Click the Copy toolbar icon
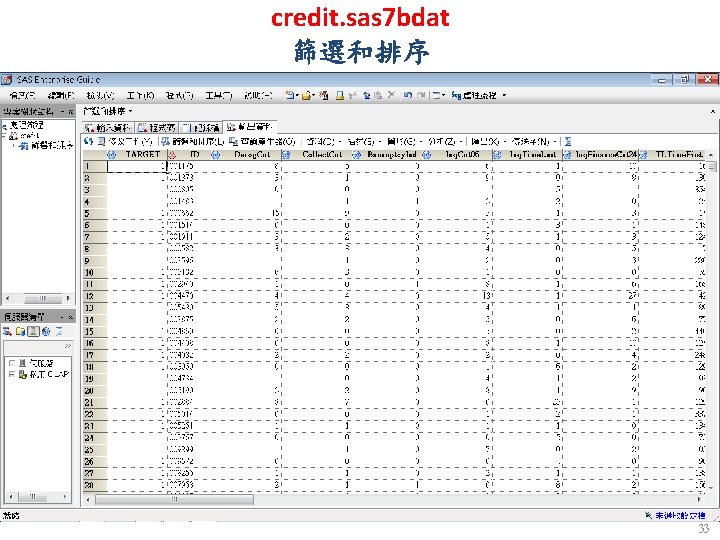This screenshot has height=540, width=720. (x=367, y=95)
